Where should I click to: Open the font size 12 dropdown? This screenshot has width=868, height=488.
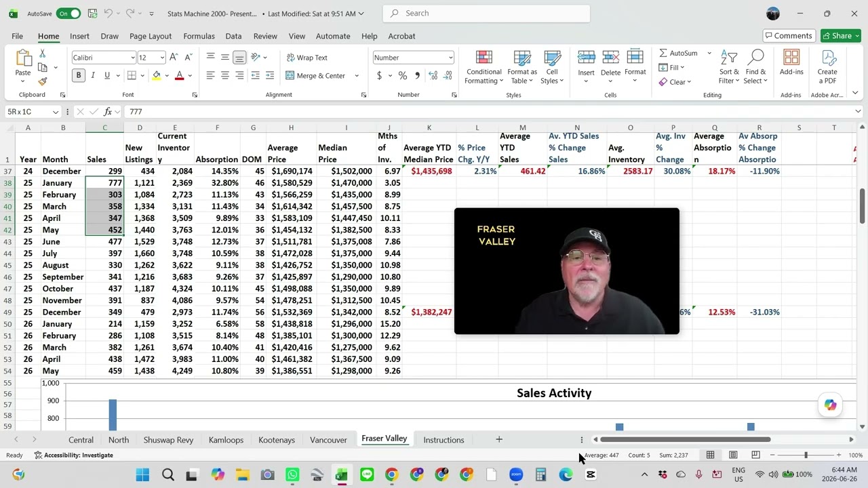coord(161,58)
